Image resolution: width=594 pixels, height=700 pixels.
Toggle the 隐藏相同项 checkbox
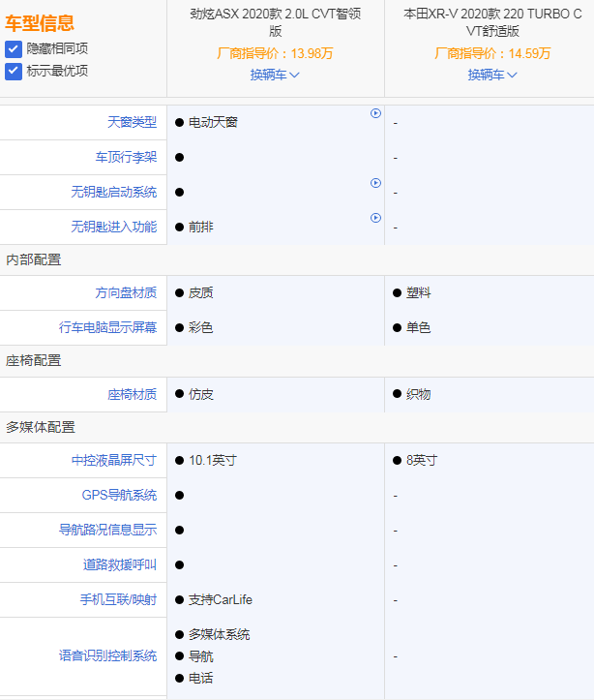[x=14, y=48]
